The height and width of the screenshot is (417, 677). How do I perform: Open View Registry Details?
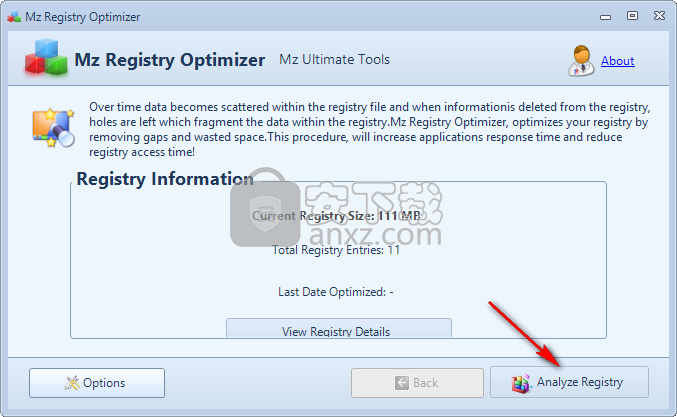[339, 329]
